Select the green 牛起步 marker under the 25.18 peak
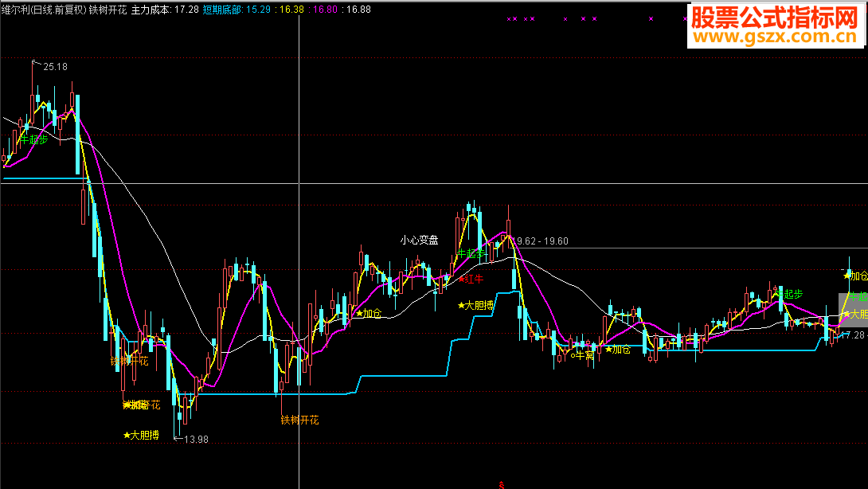 34,139
